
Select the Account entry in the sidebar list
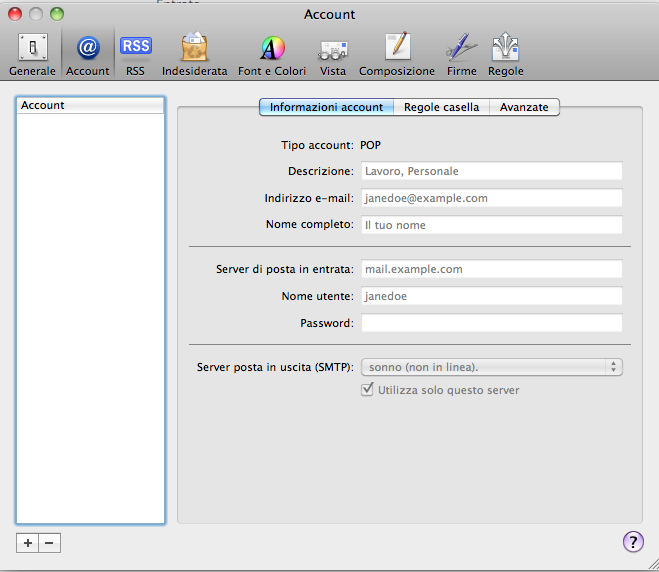click(90, 105)
